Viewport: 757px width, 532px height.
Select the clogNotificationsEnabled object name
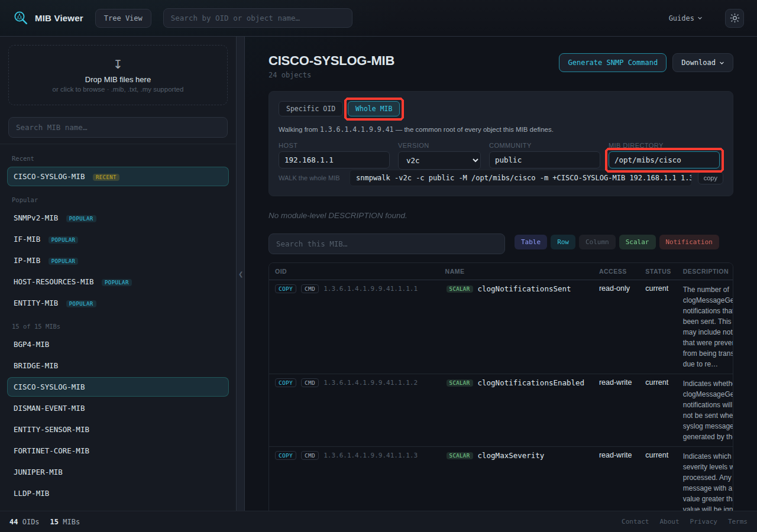tap(531, 383)
